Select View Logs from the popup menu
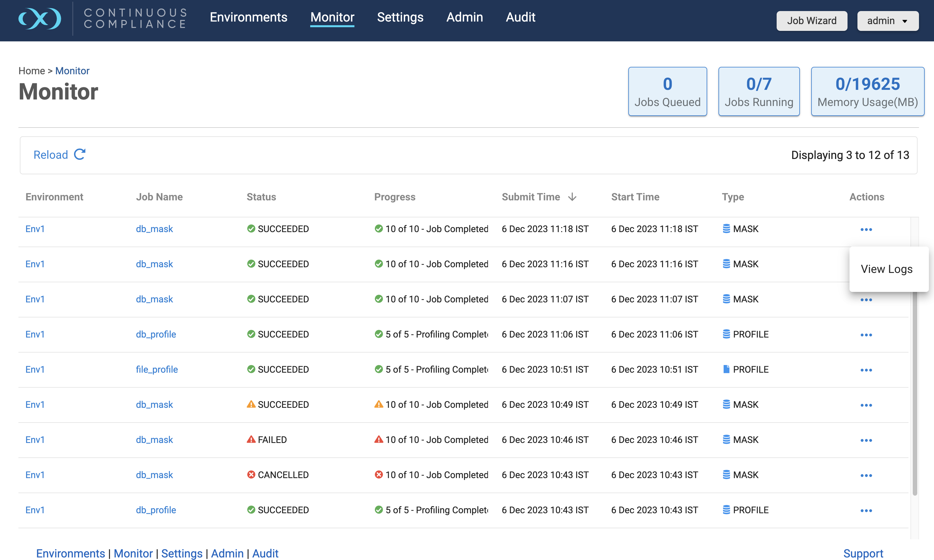934x560 pixels. 886,269
